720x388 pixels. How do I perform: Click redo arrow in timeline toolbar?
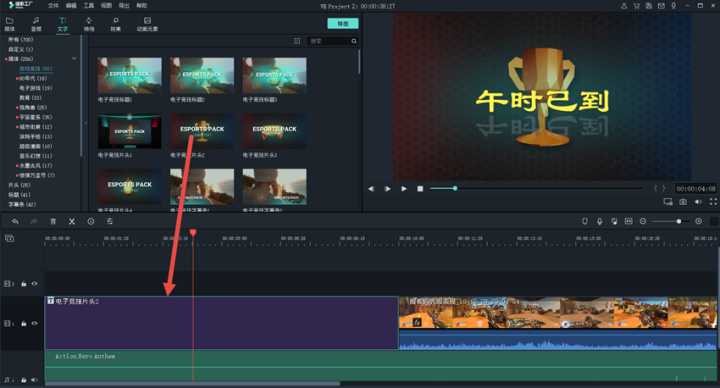34,221
